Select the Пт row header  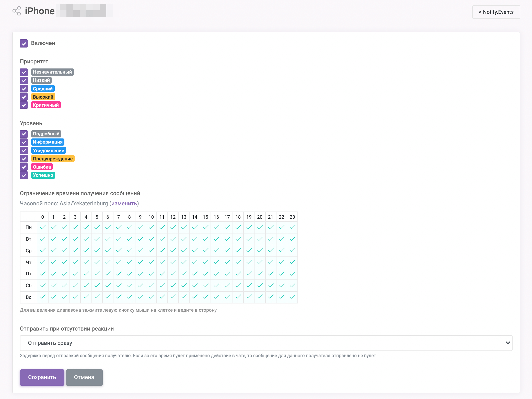(29, 274)
